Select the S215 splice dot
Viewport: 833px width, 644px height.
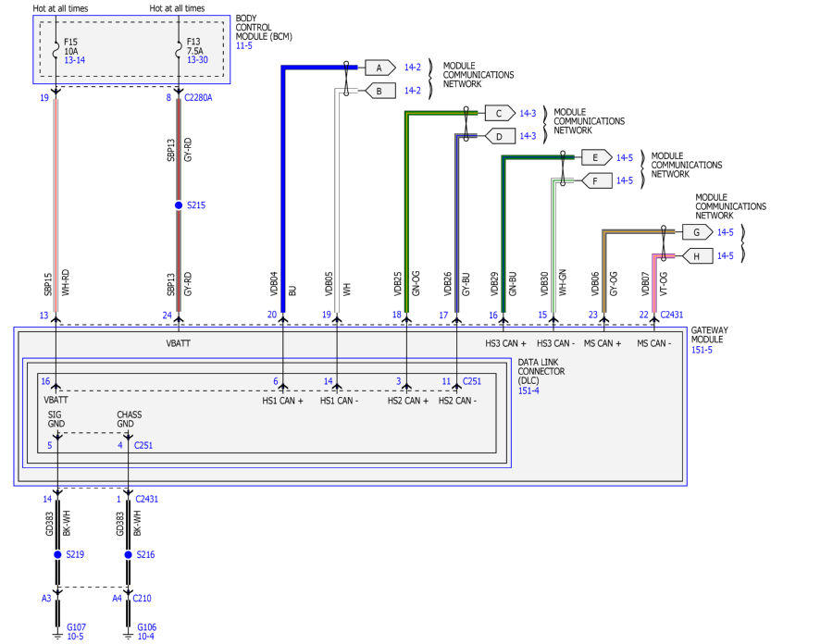[x=179, y=205]
